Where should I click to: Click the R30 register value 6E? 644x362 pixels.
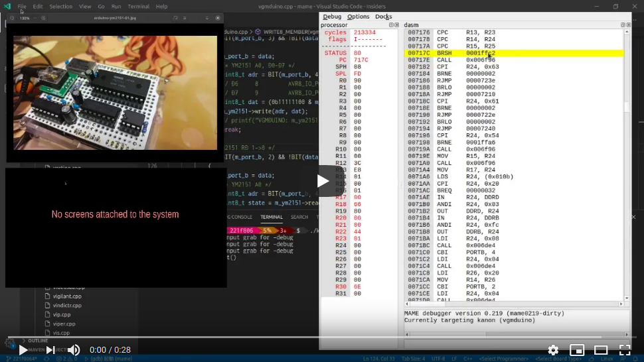357,286
